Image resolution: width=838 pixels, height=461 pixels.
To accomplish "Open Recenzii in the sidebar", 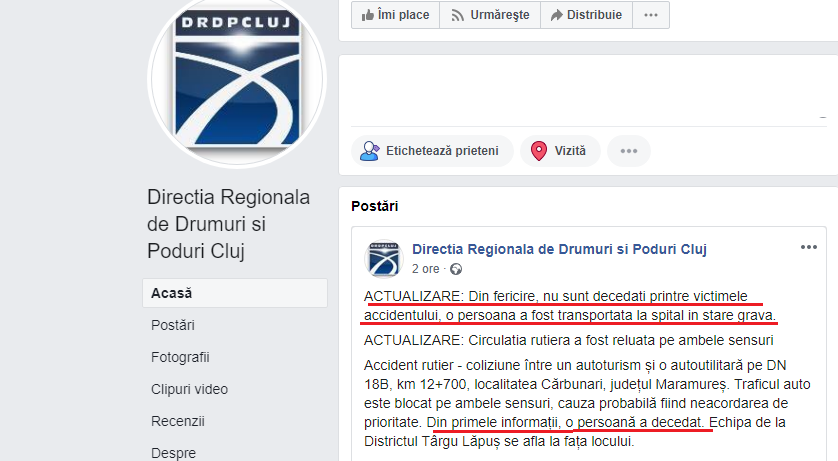I will pos(177,421).
